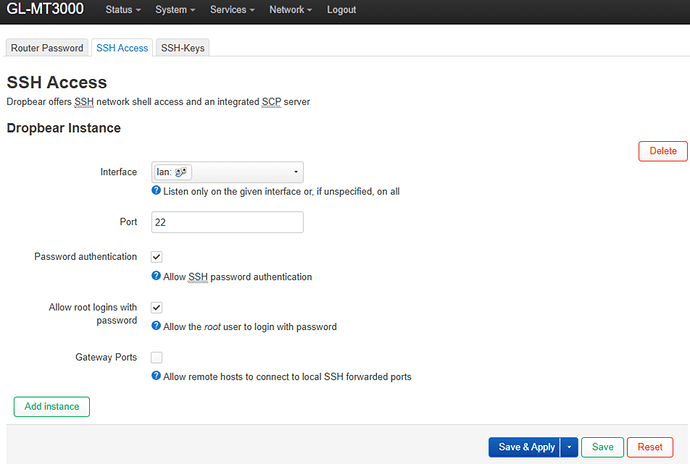Go to the SSH-Keys tab

182,48
